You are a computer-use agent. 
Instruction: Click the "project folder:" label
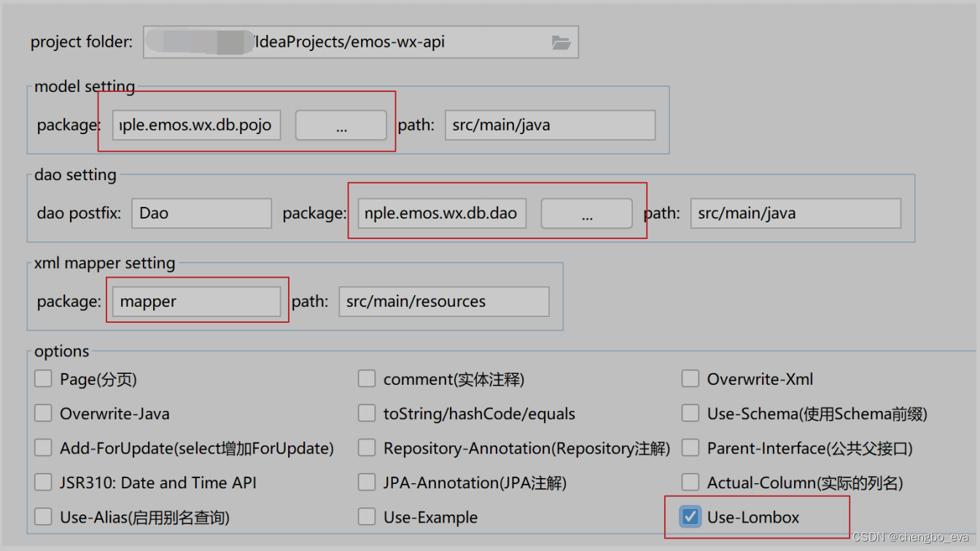coord(82,42)
